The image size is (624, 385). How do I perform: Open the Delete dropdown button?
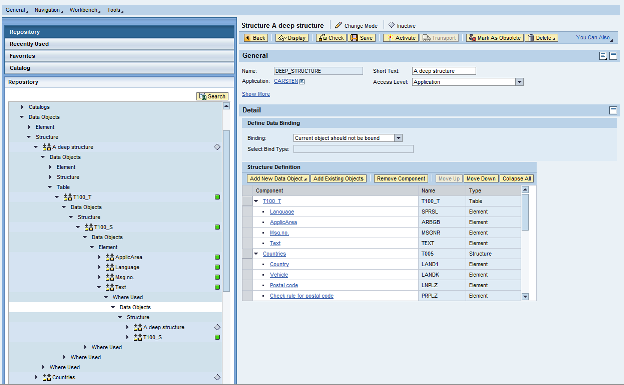[542, 38]
